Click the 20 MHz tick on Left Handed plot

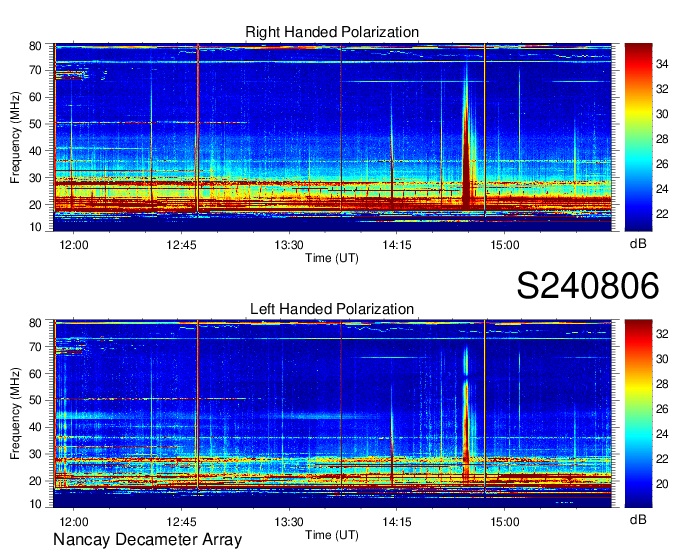[35, 481]
